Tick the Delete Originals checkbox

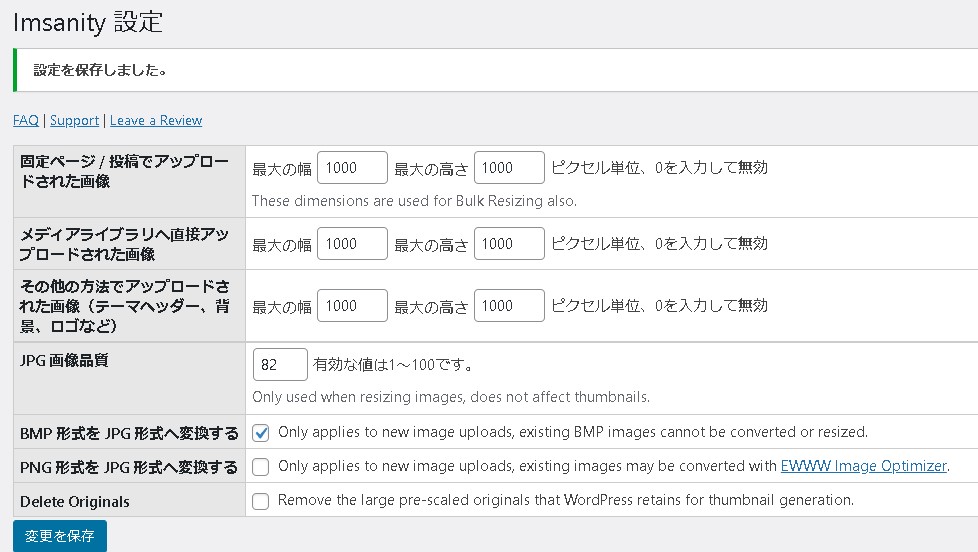pyautogui.click(x=261, y=501)
